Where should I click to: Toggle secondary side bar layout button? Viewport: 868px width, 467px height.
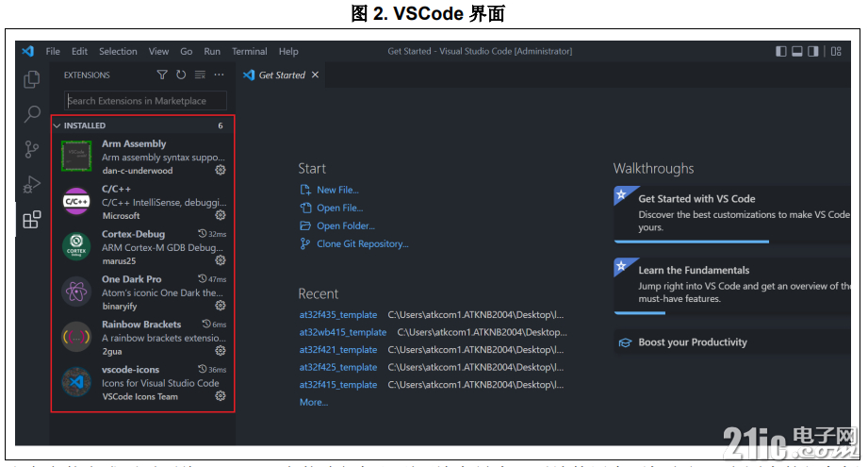click(813, 52)
